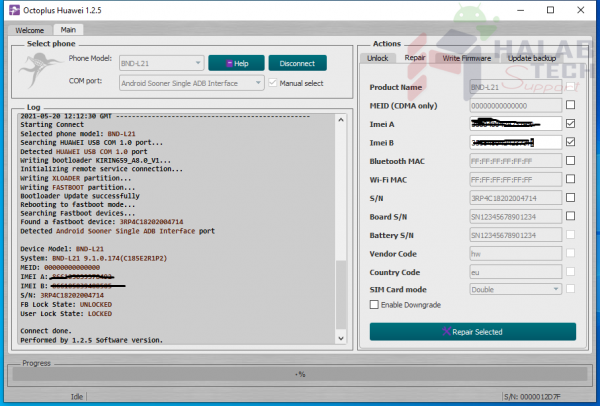
Task: Click 'Connect done.' log line
Action: [x=46, y=331]
